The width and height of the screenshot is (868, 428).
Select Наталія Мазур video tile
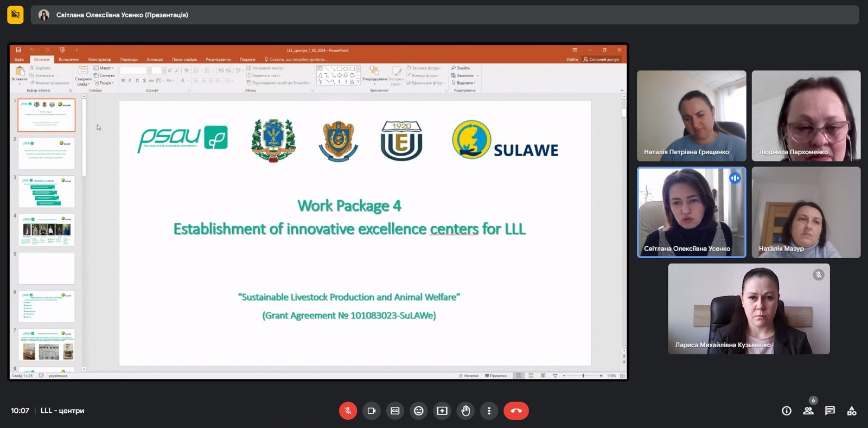[x=806, y=212]
